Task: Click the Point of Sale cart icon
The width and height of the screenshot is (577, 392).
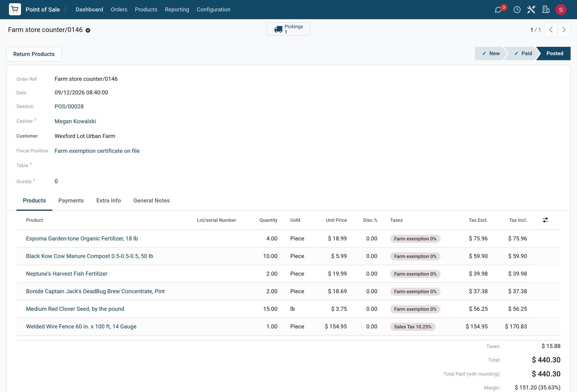Action: (x=15, y=9)
